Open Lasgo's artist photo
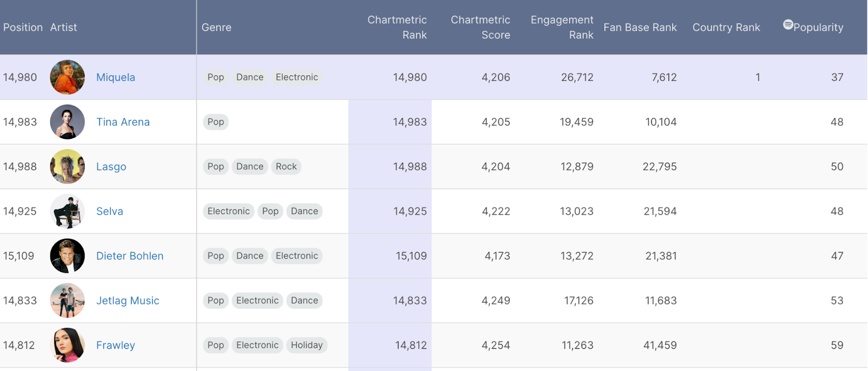Image resolution: width=868 pixels, height=371 pixels. click(x=67, y=167)
